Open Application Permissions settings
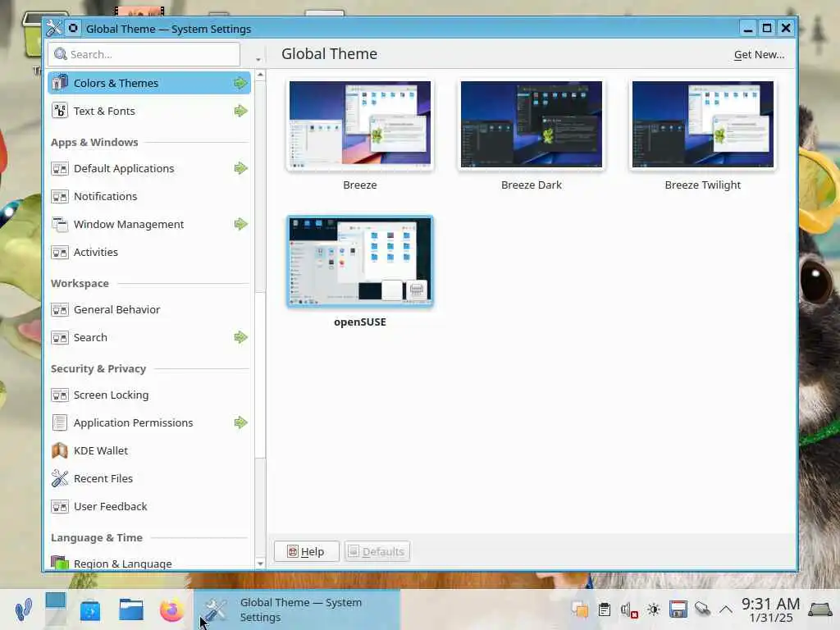This screenshot has height=630, width=840. click(149, 422)
